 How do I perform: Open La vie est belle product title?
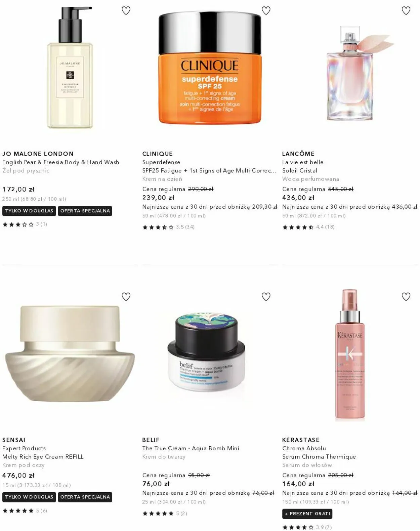[x=303, y=162]
